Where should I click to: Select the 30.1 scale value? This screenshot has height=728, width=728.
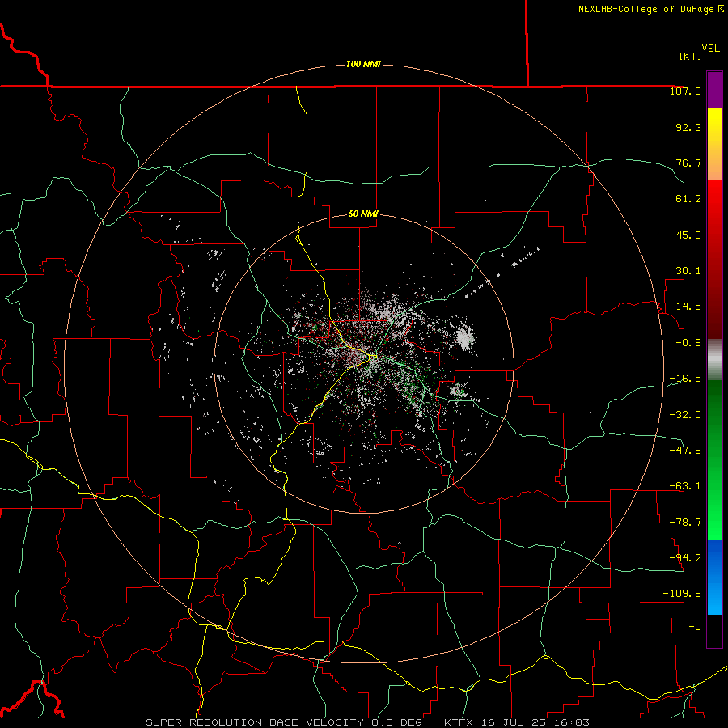pyautogui.click(x=688, y=271)
